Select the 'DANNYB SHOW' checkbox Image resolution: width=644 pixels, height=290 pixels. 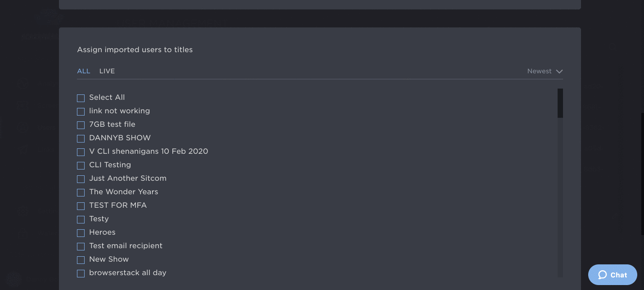pyautogui.click(x=81, y=138)
